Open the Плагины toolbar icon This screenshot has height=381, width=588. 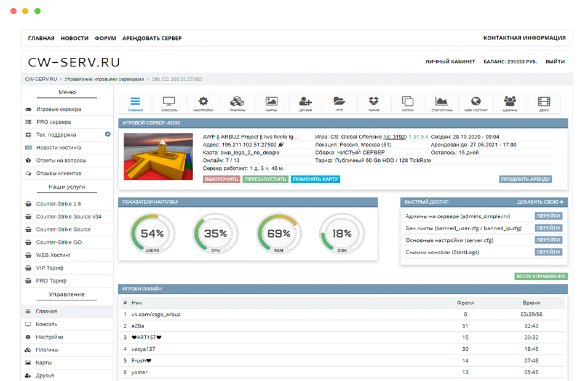(x=237, y=103)
